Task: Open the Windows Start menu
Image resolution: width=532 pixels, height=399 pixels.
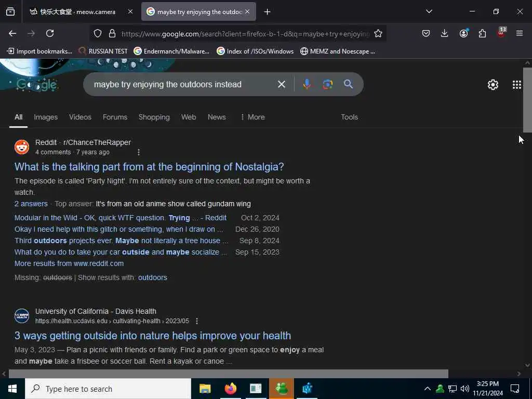Action: pyautogui.click(x=12, y=389)
